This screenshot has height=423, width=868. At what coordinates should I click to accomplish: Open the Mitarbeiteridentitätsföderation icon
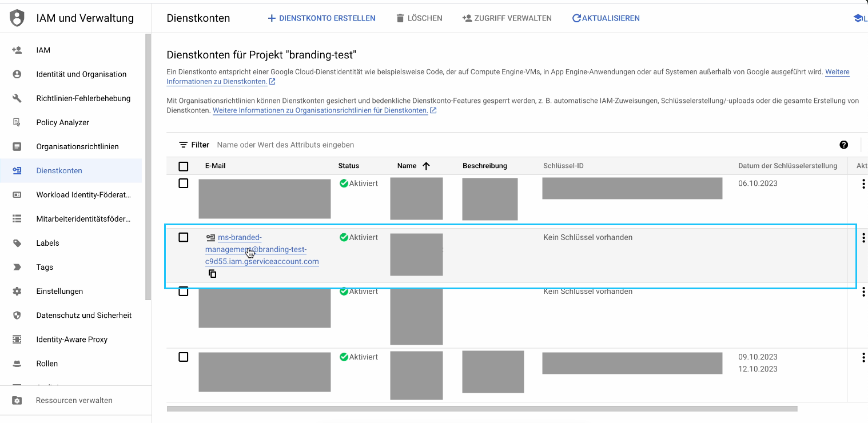[17, 219]
